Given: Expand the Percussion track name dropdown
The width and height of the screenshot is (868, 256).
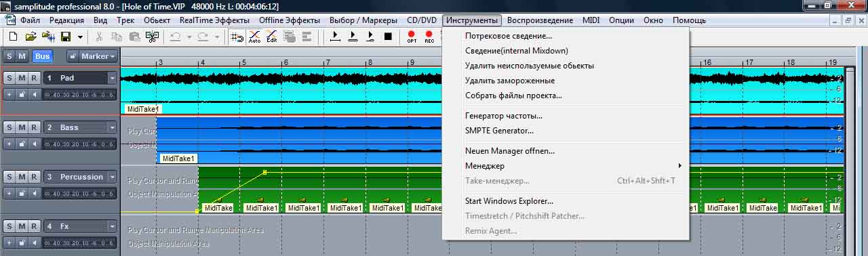Looking at the screenshot, I should pyautogui.click(x=112, y=177).
